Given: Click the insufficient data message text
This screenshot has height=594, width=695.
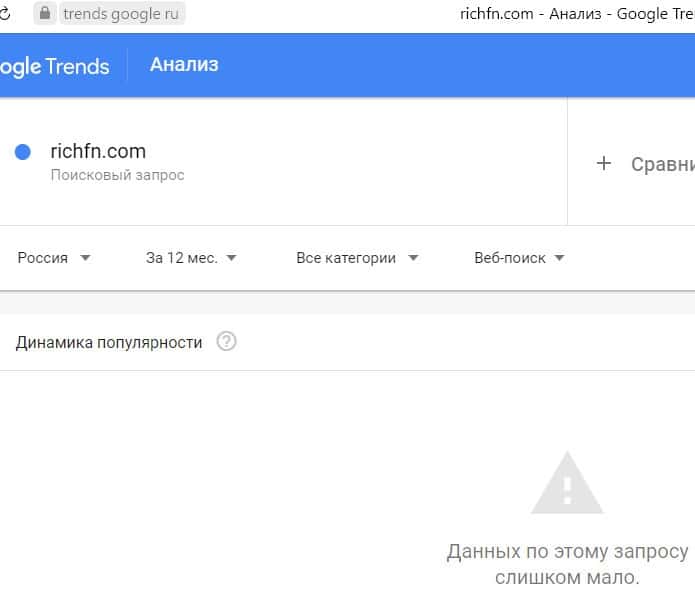Looking at the screenshot, I should (567, 564).
